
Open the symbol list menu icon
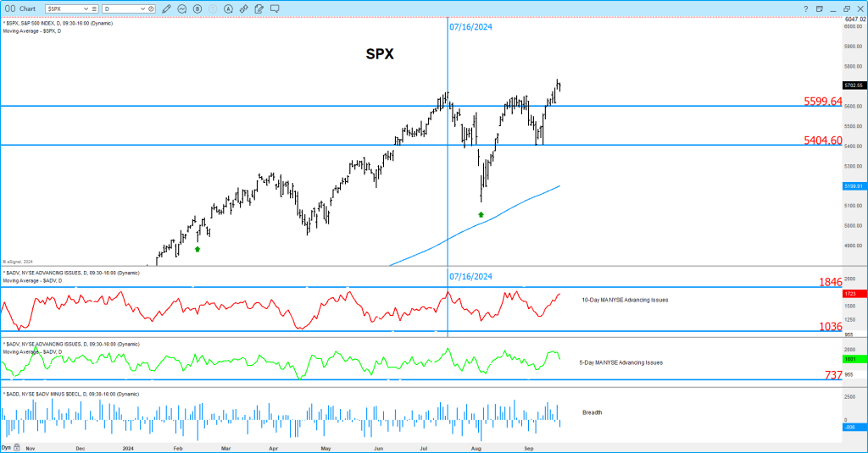click(x=94, y=8)
